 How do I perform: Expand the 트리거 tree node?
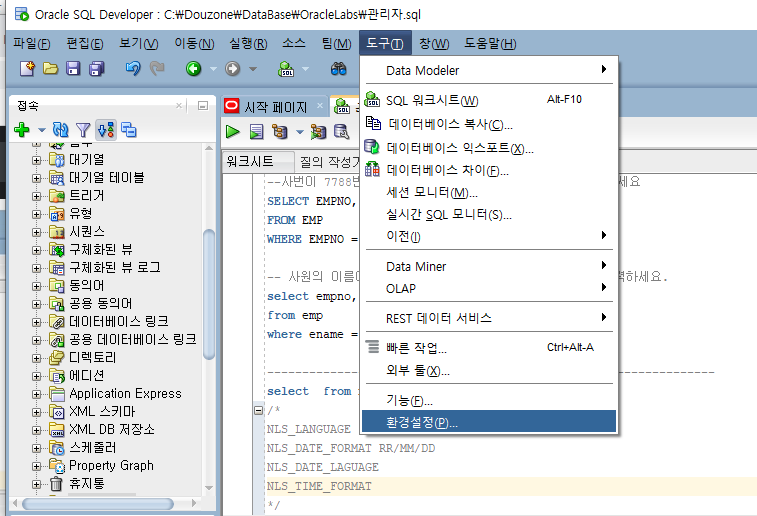(x=37, y=196)
